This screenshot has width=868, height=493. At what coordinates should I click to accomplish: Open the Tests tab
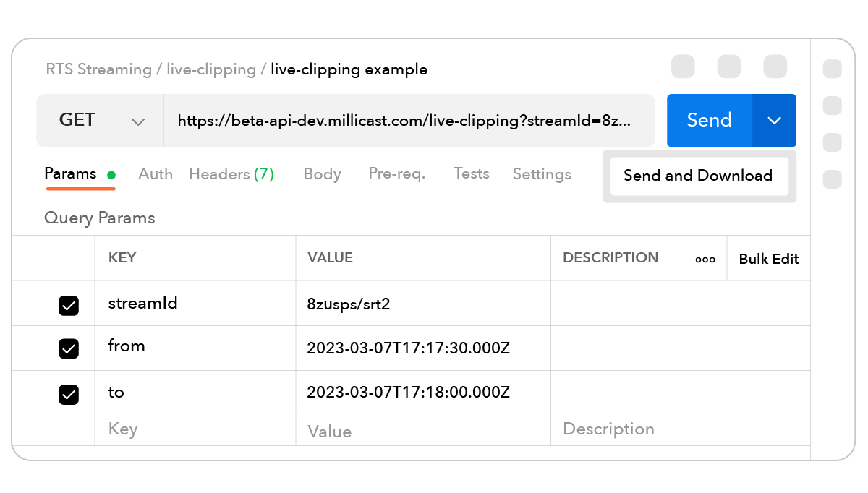coord(471,173)
